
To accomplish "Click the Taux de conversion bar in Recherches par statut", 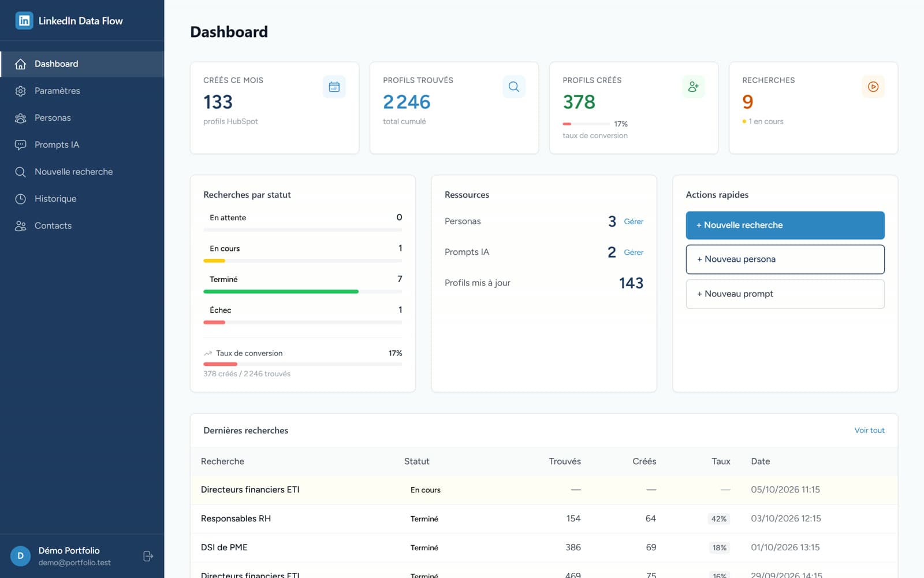I will coord(303,364).
